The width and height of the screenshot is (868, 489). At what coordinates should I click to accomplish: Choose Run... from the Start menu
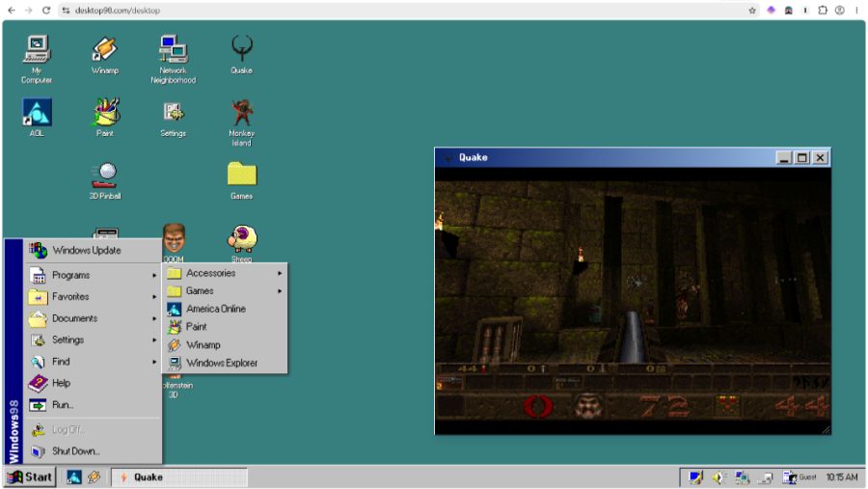pyautogui.click(x=93, y=405)
